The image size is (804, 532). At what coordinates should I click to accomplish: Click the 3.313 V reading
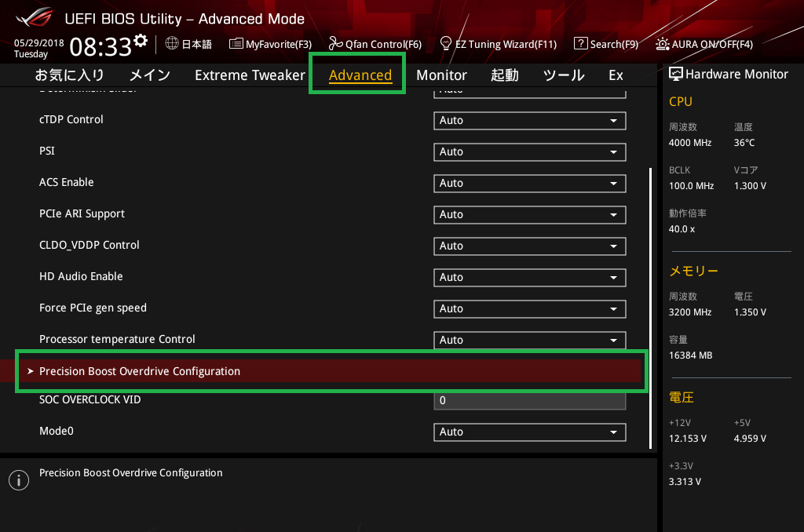coord(685,482)
